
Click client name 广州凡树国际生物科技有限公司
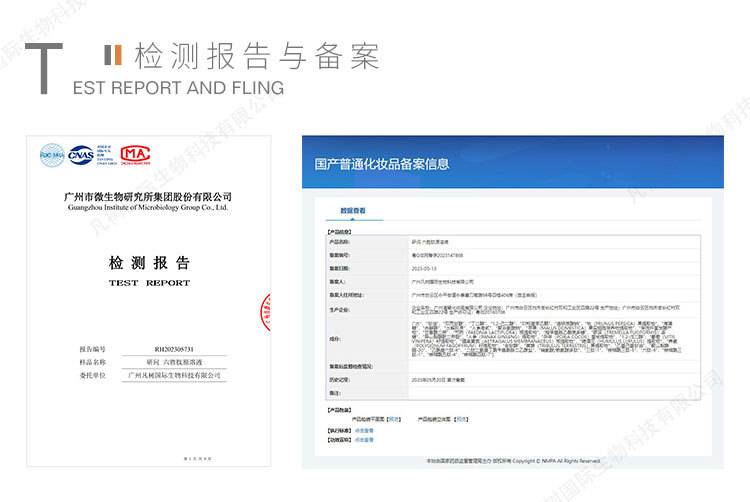[x=174, y=375]
